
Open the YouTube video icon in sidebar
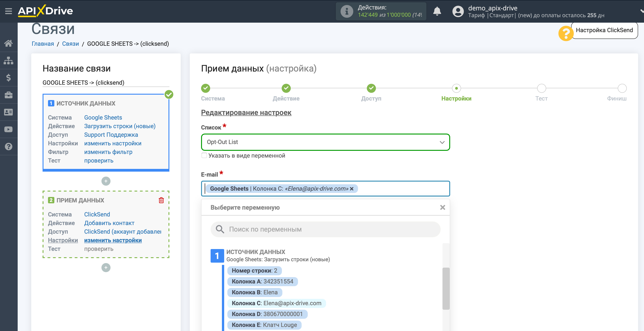tap(9, 130)
